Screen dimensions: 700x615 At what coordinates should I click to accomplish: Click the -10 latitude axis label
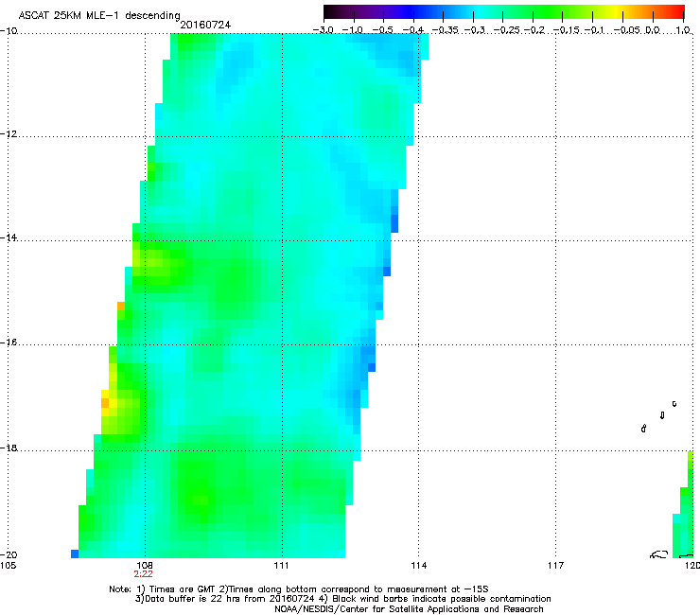click(x=9, y=31)
